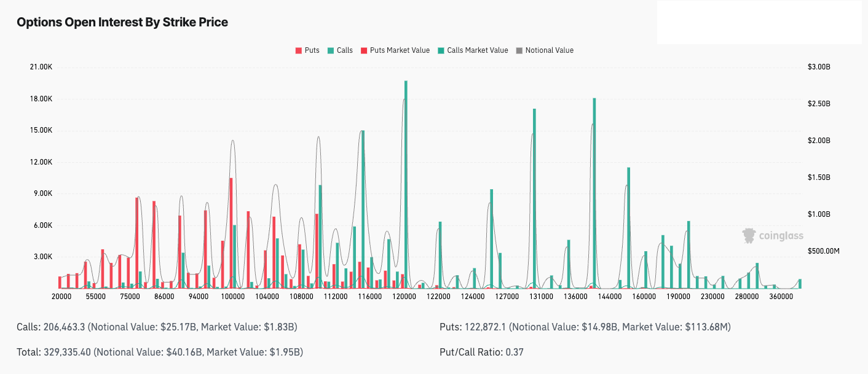Viewport: 868px width, 374px height.
Task: Click the Total: 329,335.40 summary line
Action: (x=159, y=352)
